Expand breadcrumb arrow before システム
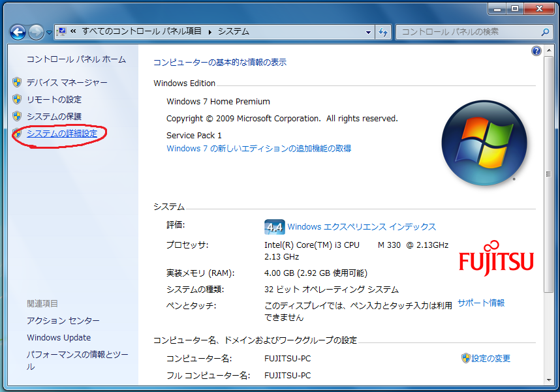The height and width of the screenshot is (392, 560). tap(210, 32)
